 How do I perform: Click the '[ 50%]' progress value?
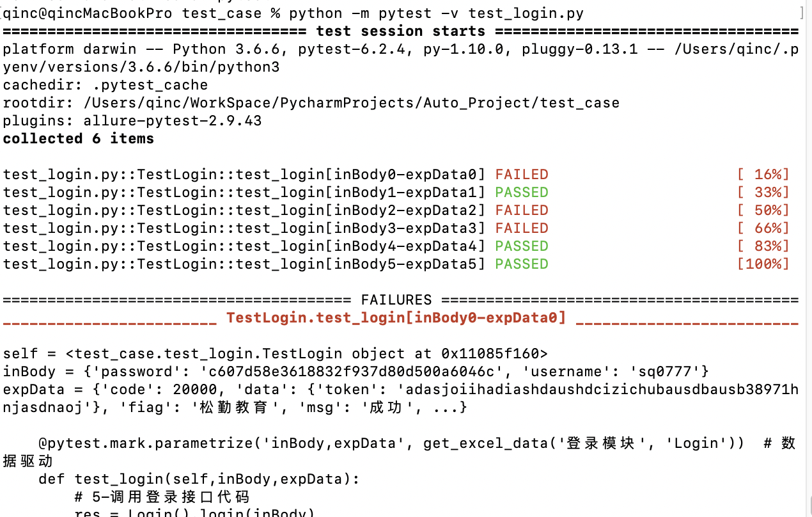[x=763, y=211]
